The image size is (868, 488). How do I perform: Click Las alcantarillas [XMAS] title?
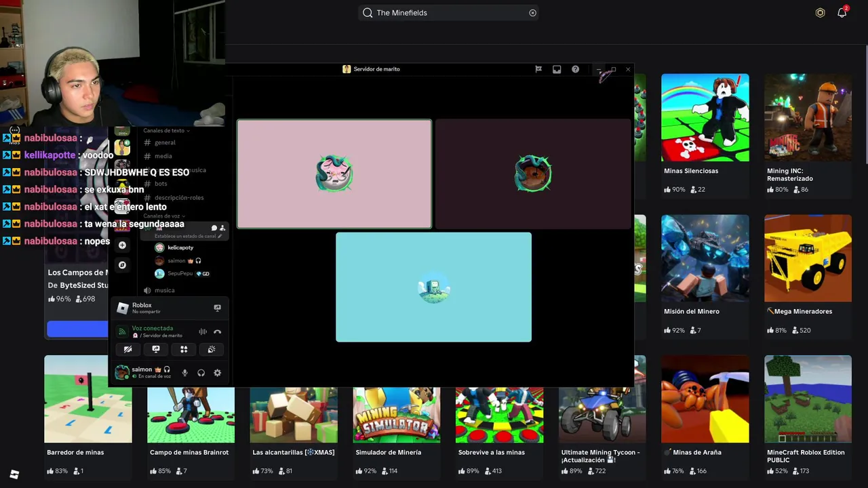click(x=294, y=452)
